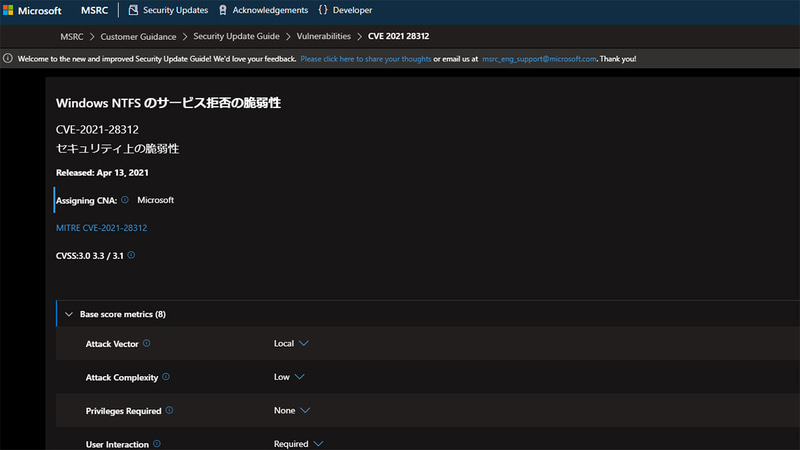Expand the Attack Vector Local chevron

pyautogui.click(x=304, y=343)
